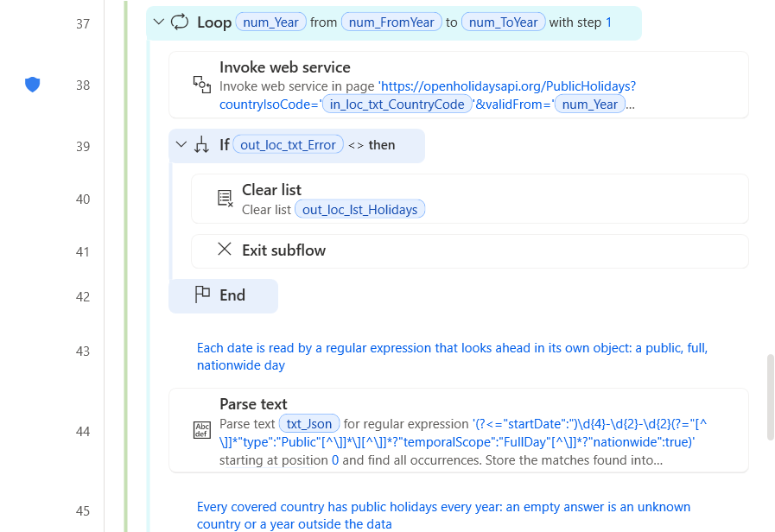Viewport: 775px width, 532px height.
Task: Click line number 44
Action: click(x=83, y=432)
